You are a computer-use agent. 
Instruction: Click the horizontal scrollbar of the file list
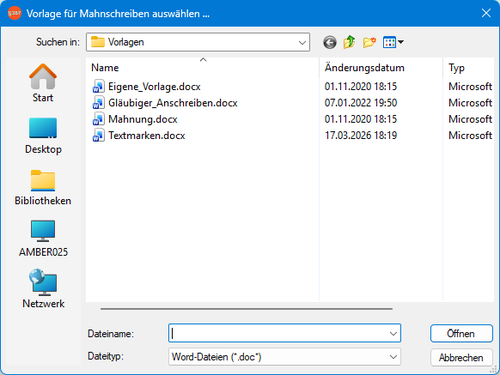point(246,309)
